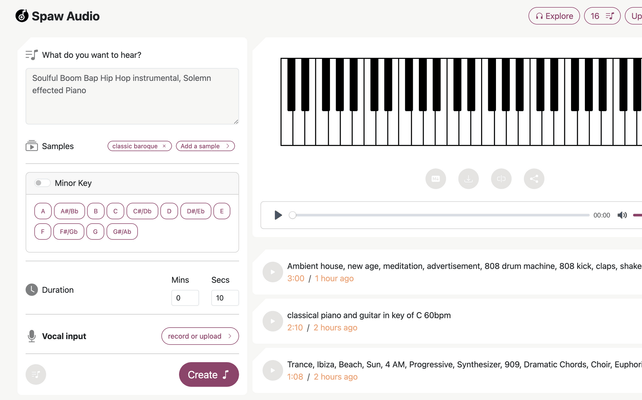Click the round icon left of Create
Viewport: 642px width, 400px height.
pos(36,374)
